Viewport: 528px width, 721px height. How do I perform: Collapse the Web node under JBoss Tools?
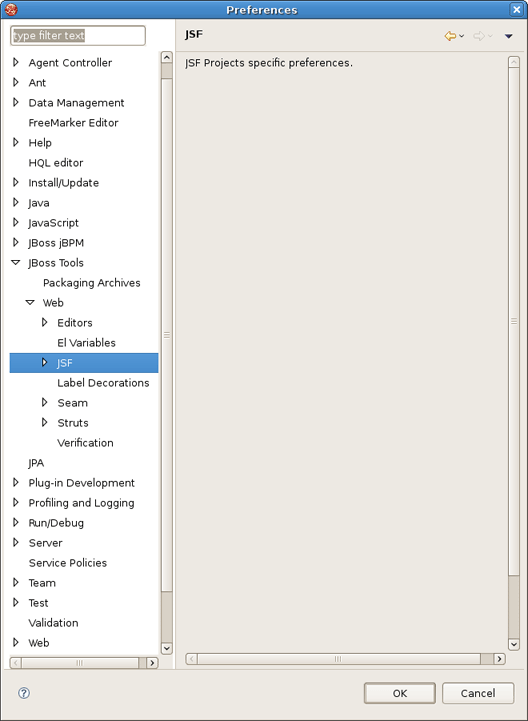click(x=30, y=303)
